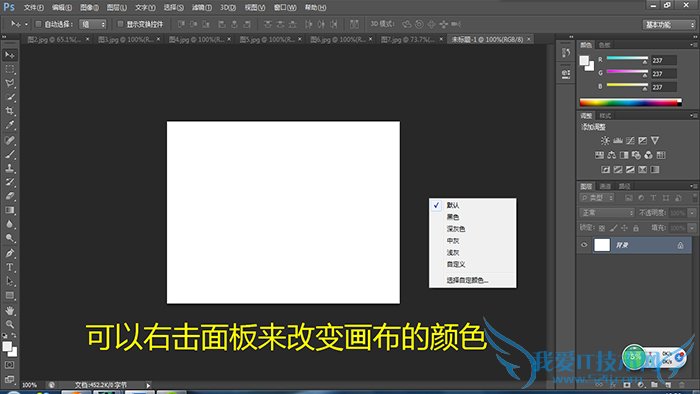
Task: Add an Exposure adjustment
Action: pyautogui.click(x=642, y=141)
